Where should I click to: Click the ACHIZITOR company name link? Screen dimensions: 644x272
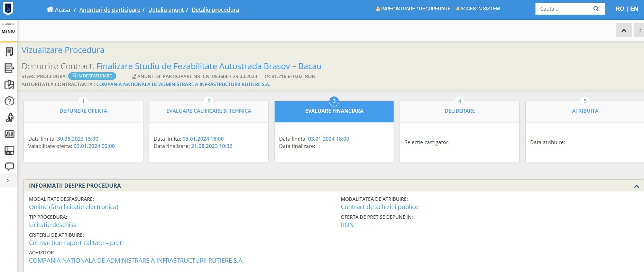pyautogui.click(x=136, y=261)
